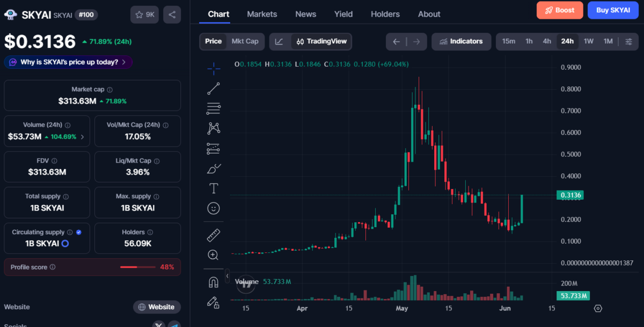Switch to TradingView chart mode

pyautogui.click(x=321, y=41)
